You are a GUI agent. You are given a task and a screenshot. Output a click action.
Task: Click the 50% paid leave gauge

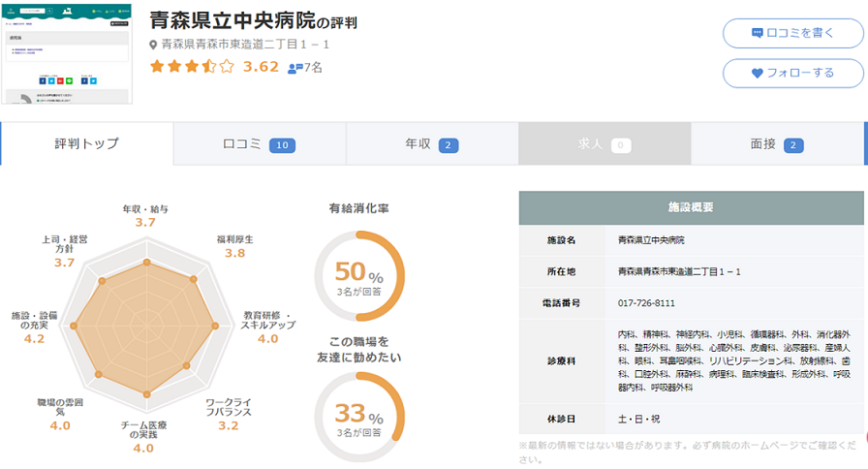coord(359,276)
